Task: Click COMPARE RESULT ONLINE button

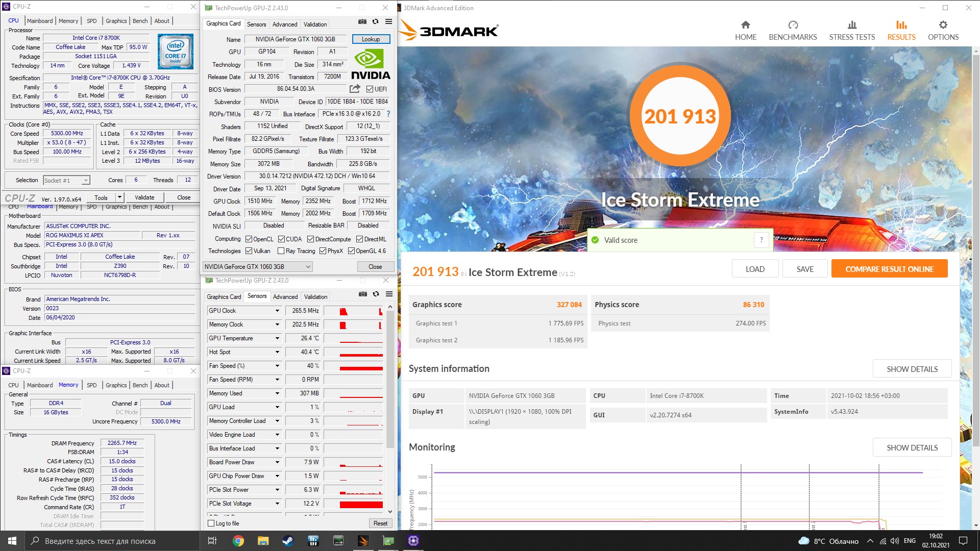Action: pos(889,269)
